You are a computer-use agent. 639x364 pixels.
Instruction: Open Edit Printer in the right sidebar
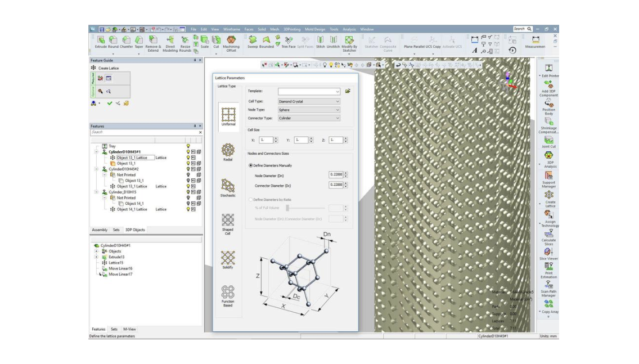(549, 71)
